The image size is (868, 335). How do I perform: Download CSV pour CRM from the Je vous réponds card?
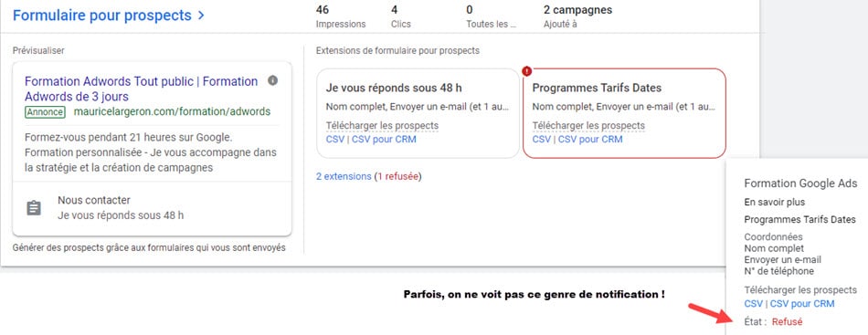(x=384, y=140)
